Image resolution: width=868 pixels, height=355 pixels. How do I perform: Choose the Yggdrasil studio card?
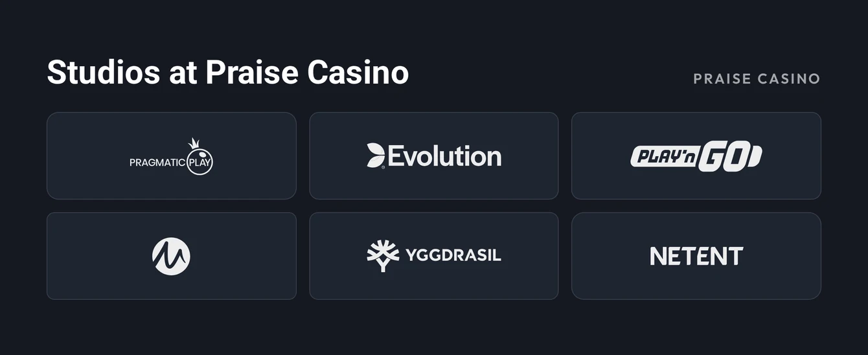pyautogui.click(x=434, y=256)
